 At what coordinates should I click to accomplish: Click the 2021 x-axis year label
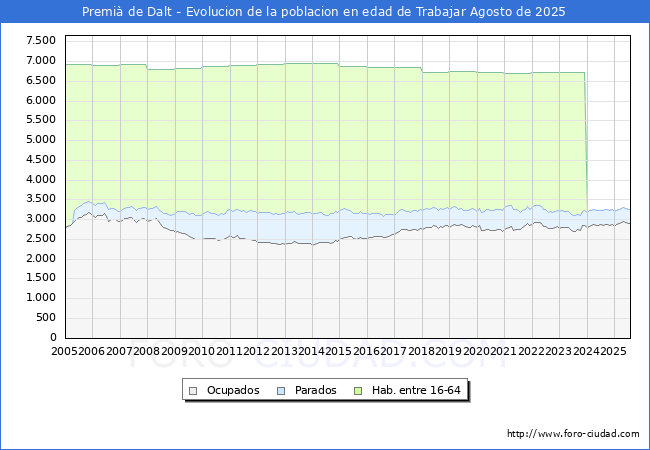(x=504, y=351)
